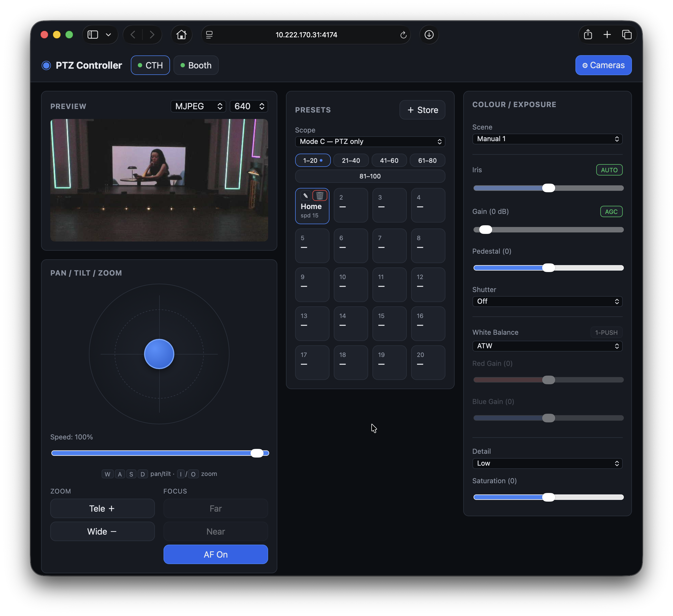Open the Shutter Off dropdown
673x616 pixels.
coord(548,302)
